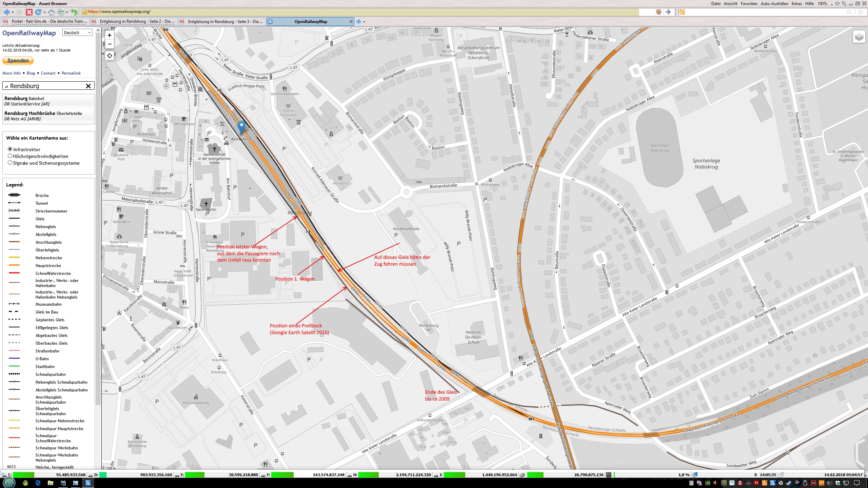Viewport: 868px width, 488px height.
Task: Open the Favoriten menu
Action: 749,4
